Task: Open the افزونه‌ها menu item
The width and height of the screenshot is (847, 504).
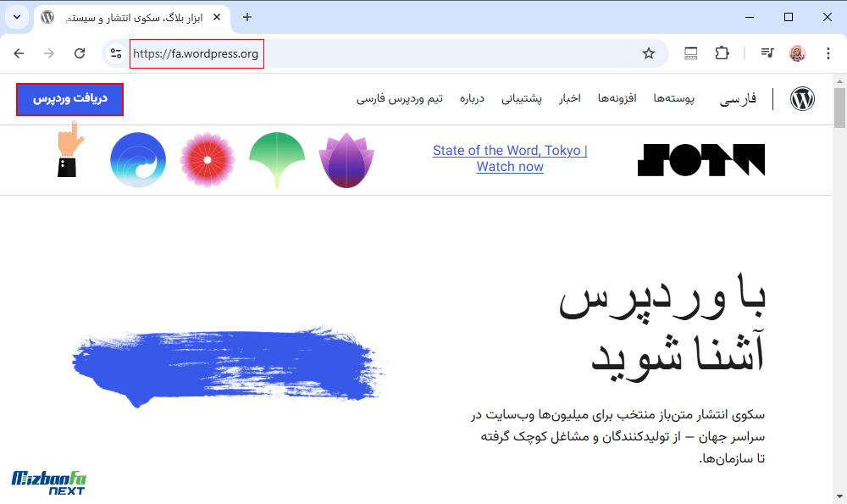Action: 617,98
